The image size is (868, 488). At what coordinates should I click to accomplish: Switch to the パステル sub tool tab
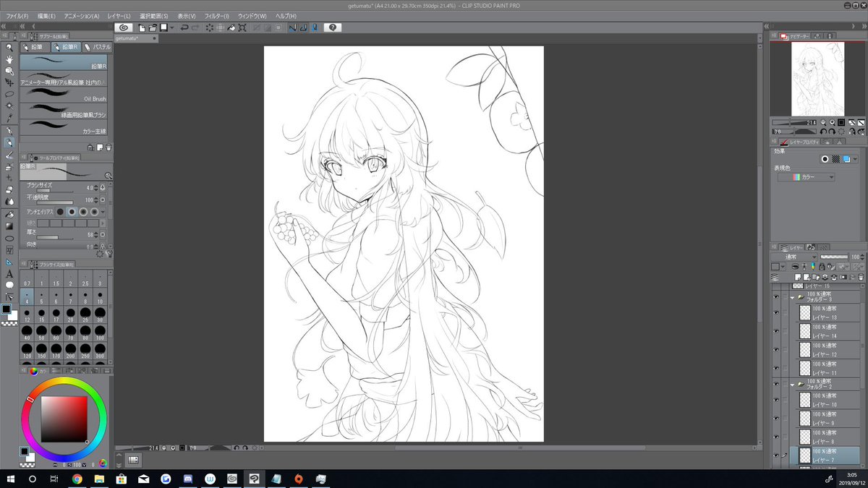[97, 46]
